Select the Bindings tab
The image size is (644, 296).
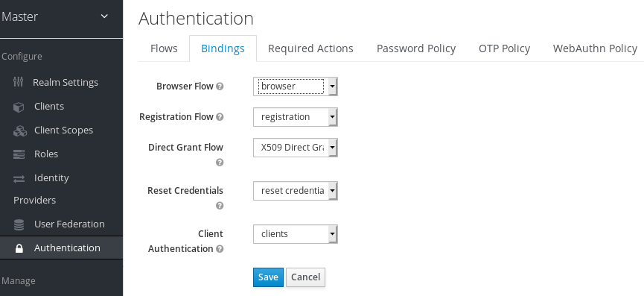(223, 48)
